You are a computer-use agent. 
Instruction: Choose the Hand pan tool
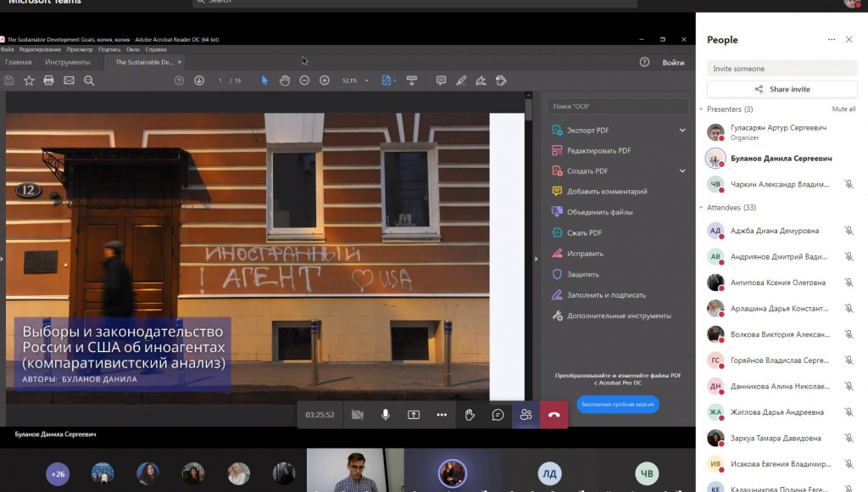click(285, 81)
